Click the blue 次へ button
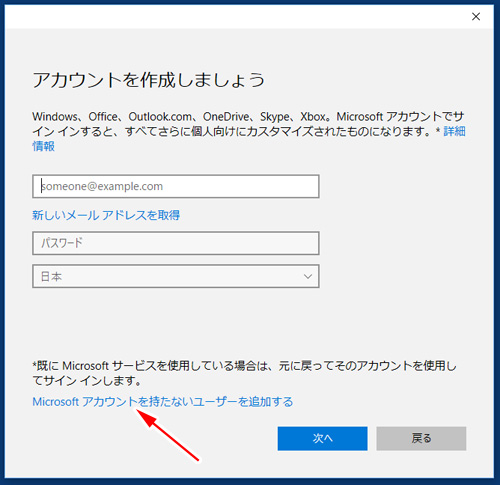The image size is (500, 485). [x=322, y=438]
